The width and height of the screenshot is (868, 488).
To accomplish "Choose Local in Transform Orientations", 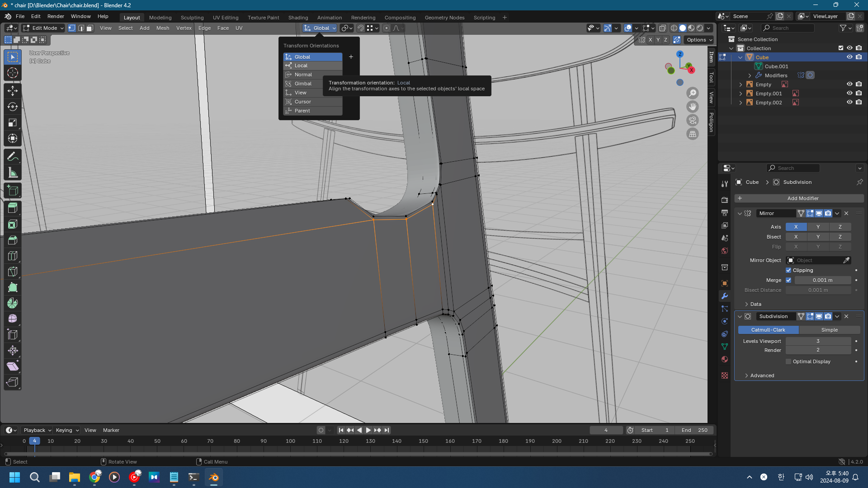I will [313, 66].
